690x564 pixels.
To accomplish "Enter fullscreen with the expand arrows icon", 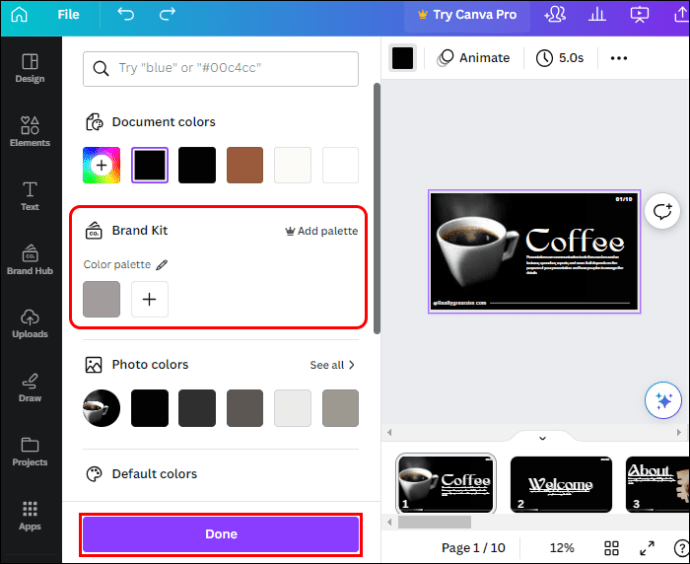I will (647, 548).
